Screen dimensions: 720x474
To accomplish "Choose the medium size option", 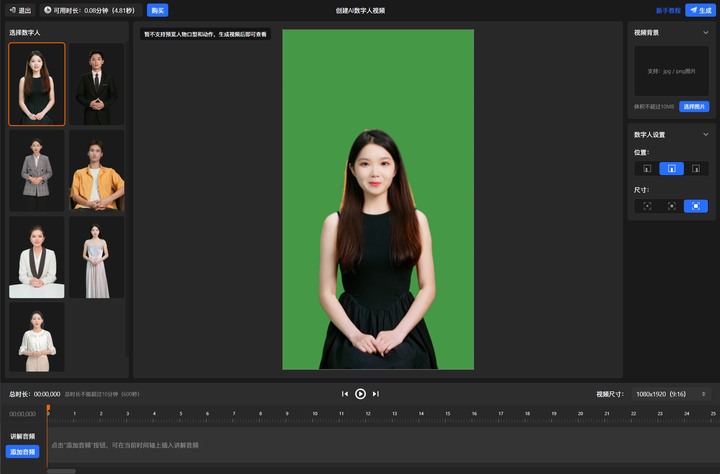I will tap(672, 206).
